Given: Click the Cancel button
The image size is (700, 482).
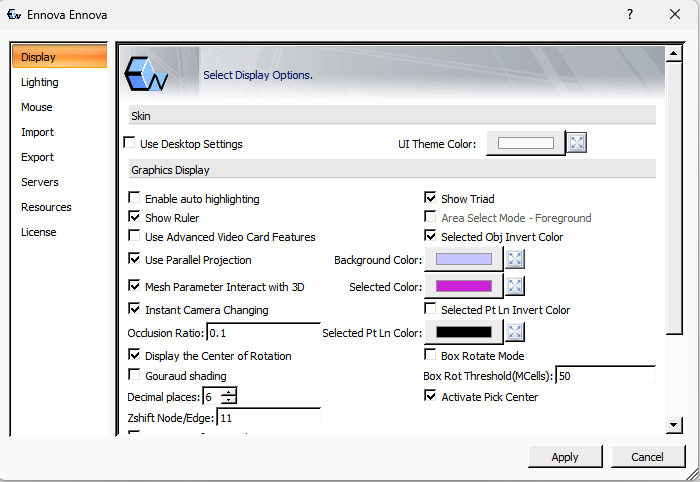Looking at the screenshot, I should [x=647, y=457].
